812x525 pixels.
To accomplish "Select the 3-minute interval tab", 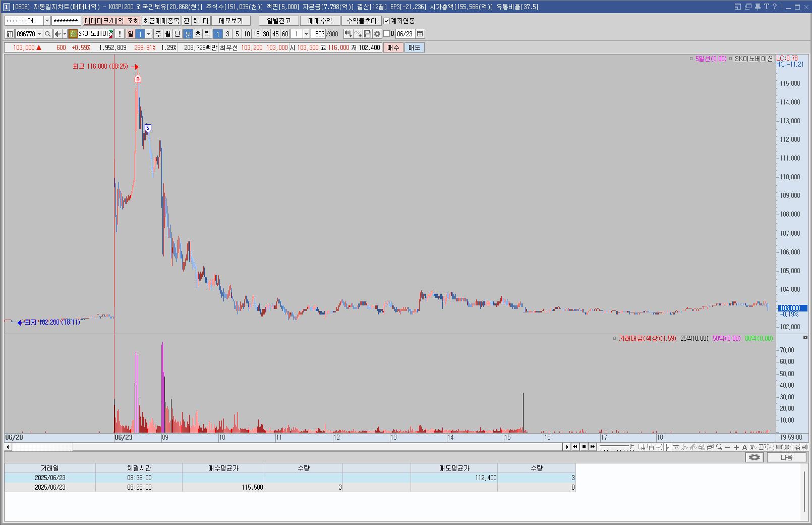I will point(227,34).
